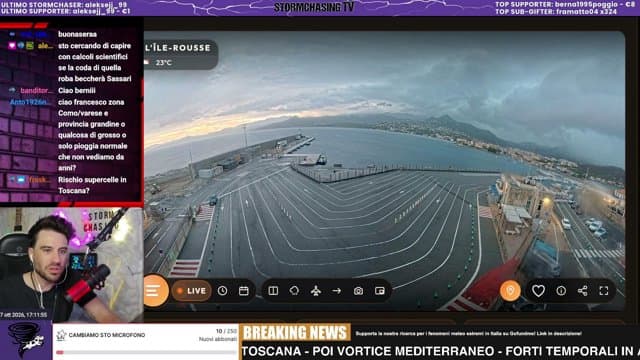Screen dimensions: 640x360
Task: Click the airplane icon in webcam toolbar
Action: click(316, 291)
